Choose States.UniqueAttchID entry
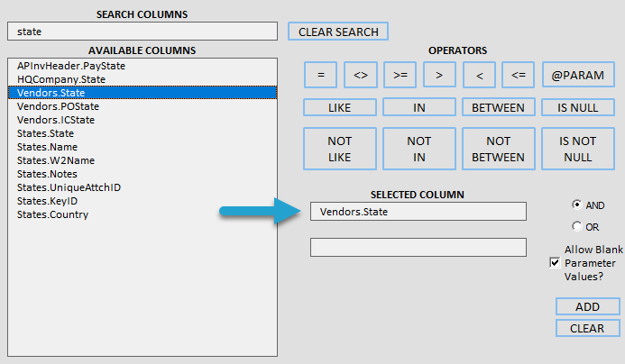The image size is (625, 364). click(142, 187)
